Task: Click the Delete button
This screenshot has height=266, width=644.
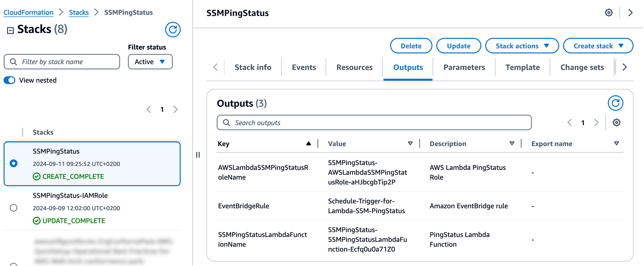Action: coord(411,46)
